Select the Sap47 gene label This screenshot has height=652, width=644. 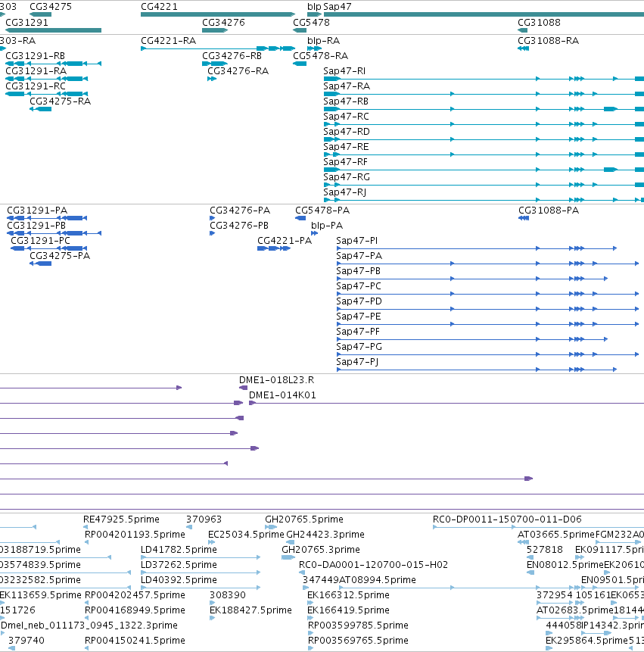338,7
